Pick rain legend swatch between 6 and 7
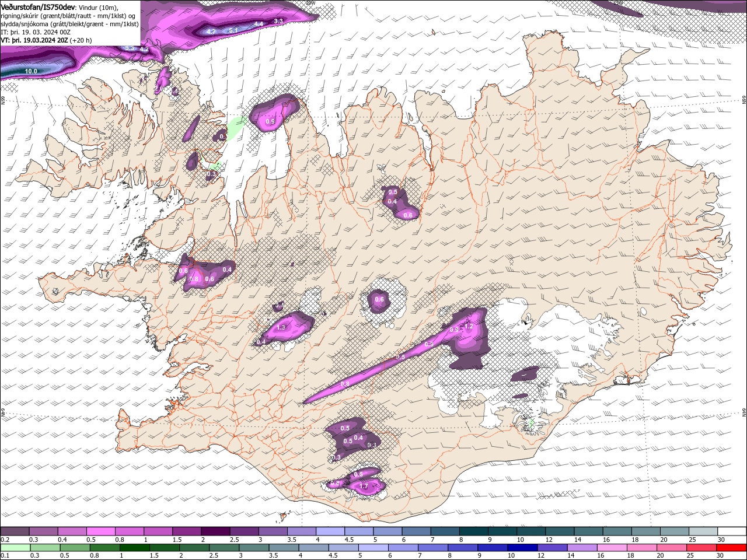The width and height of the screenshot is (747, 560). click(403, 548)
